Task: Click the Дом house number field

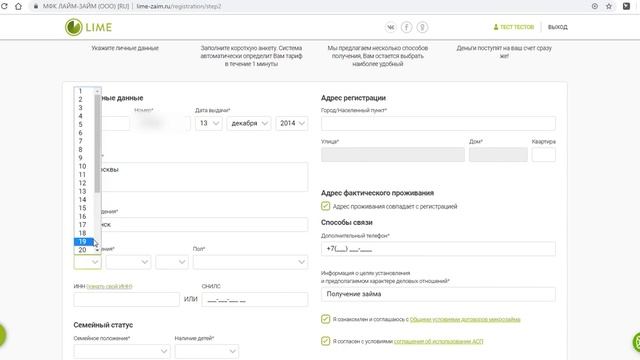Action: click(498, 155)
